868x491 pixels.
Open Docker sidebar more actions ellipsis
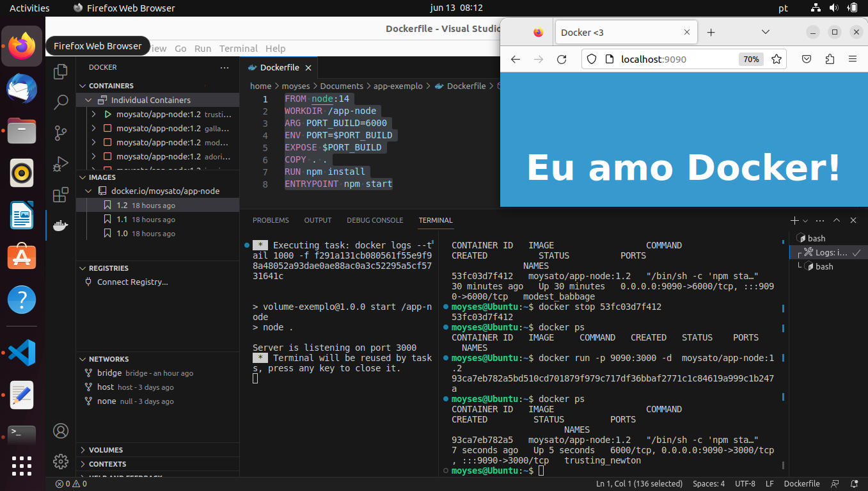(224, 67)
